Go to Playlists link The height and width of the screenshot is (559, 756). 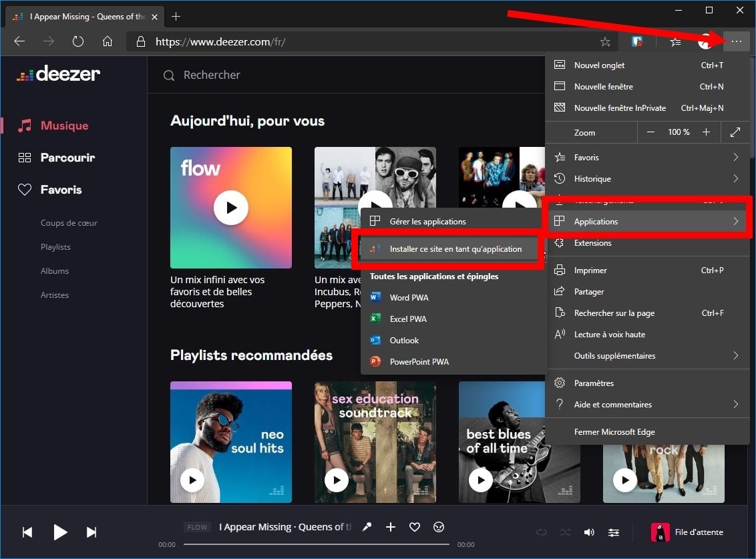tap(55, 247)
